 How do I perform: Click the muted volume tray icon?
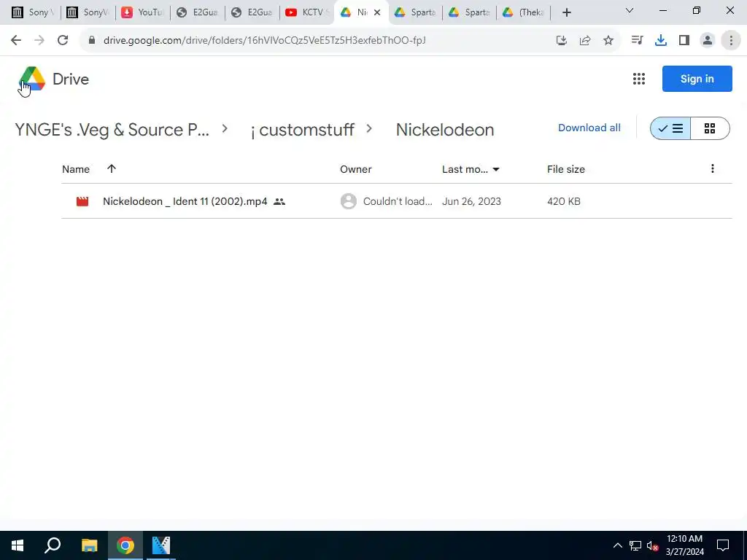[652, 545]
